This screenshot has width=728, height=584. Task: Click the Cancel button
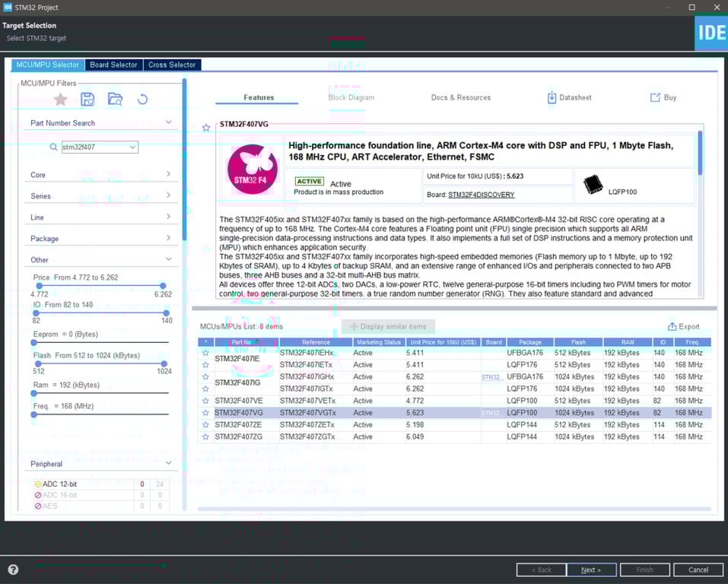click(698, 570)
